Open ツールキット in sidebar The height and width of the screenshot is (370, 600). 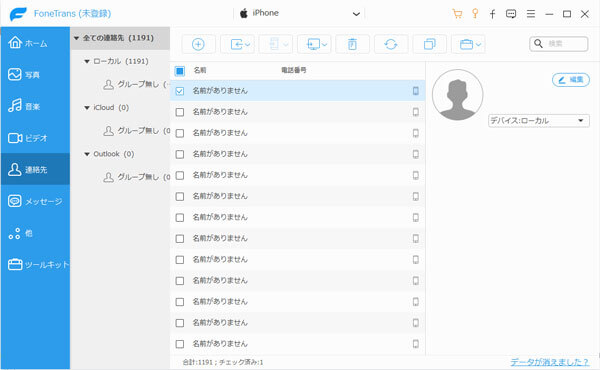click(x=35, y=264)
